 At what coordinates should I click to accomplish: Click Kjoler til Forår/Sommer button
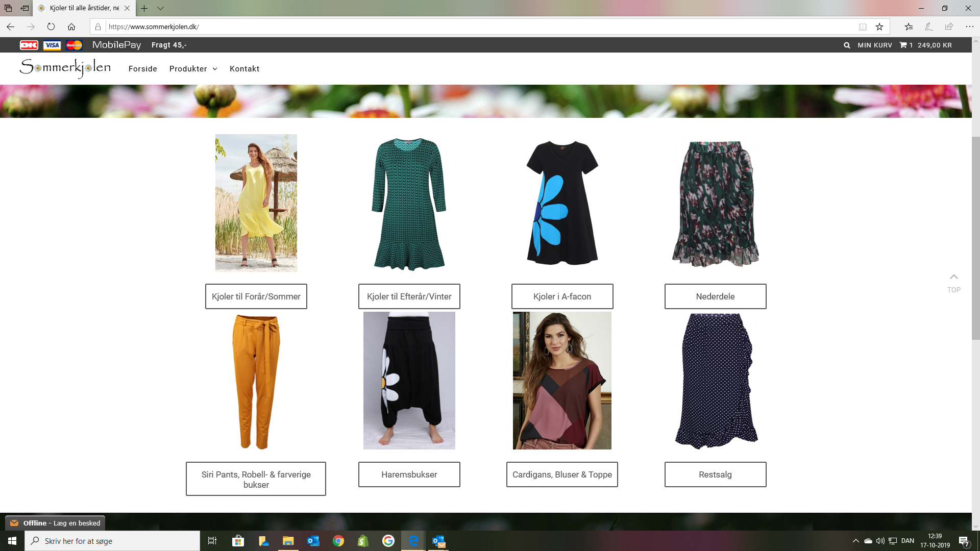pyautogui.click(x=256, y=296)
